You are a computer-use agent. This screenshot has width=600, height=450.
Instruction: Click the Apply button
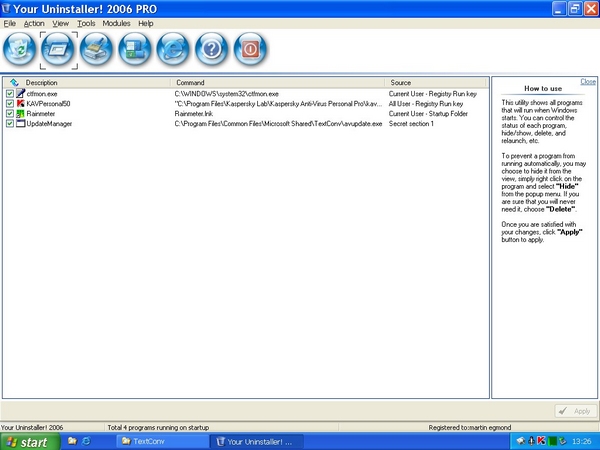[x=576, y=411]
